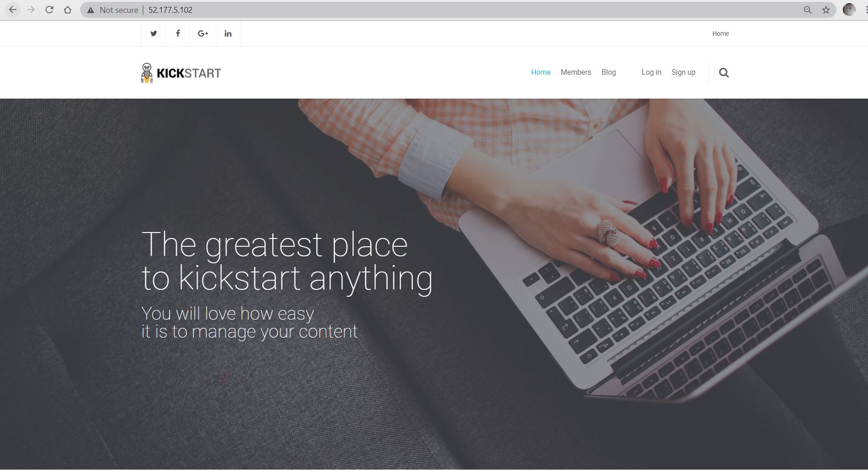868x471 pixels.
Task: Open the Blog page
Action: point(609,72)
